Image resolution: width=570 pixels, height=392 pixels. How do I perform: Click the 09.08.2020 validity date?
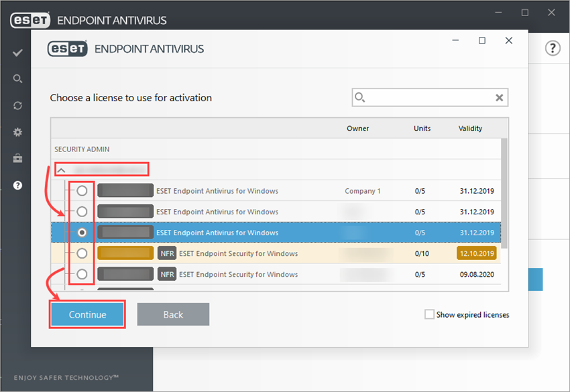pyautogui.click(x=477, y=274)
